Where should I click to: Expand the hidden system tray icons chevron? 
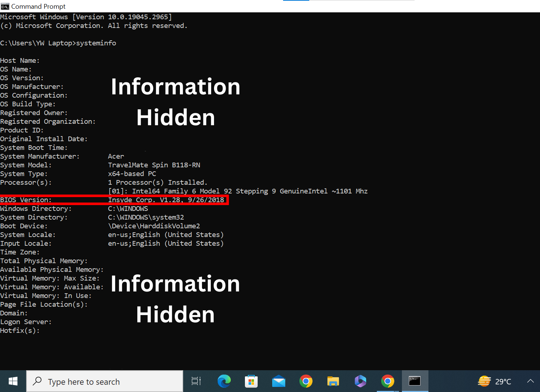[531, 381]
